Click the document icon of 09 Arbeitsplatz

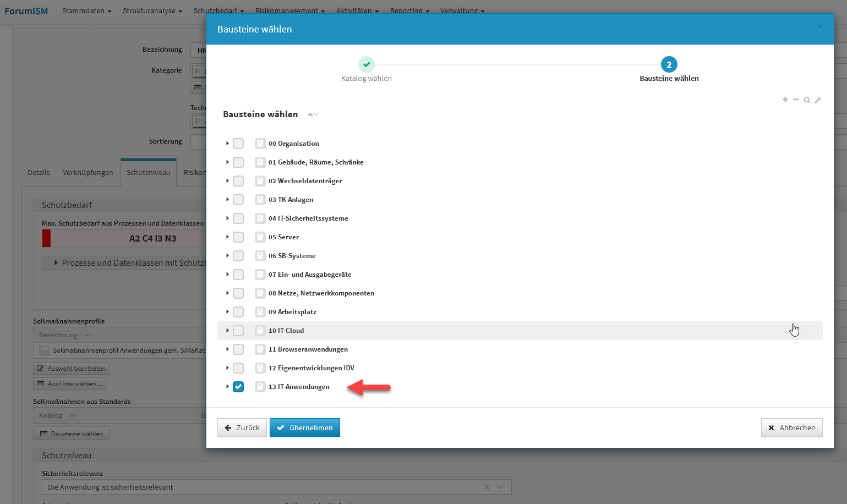pyautogui.click(x=260, y=312)
